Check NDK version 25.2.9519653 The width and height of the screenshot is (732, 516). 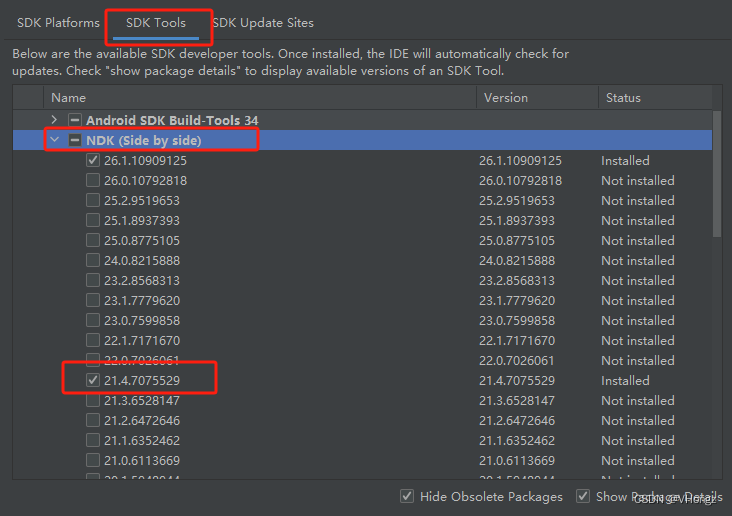click(x=93, y=200)
